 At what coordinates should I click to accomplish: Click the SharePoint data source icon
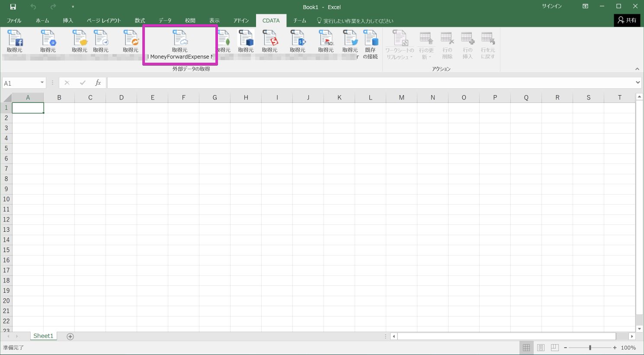[298, 38]
